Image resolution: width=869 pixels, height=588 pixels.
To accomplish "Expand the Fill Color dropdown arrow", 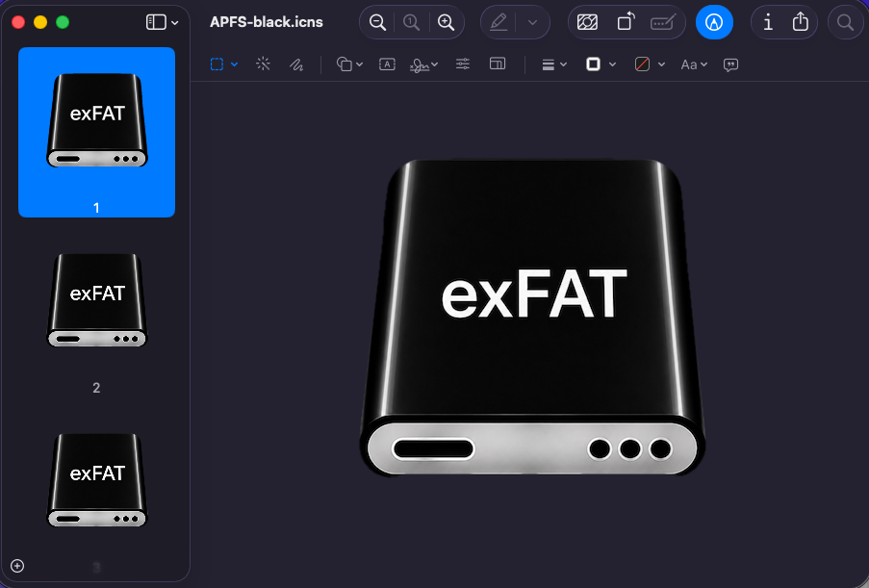I will 661,64.
